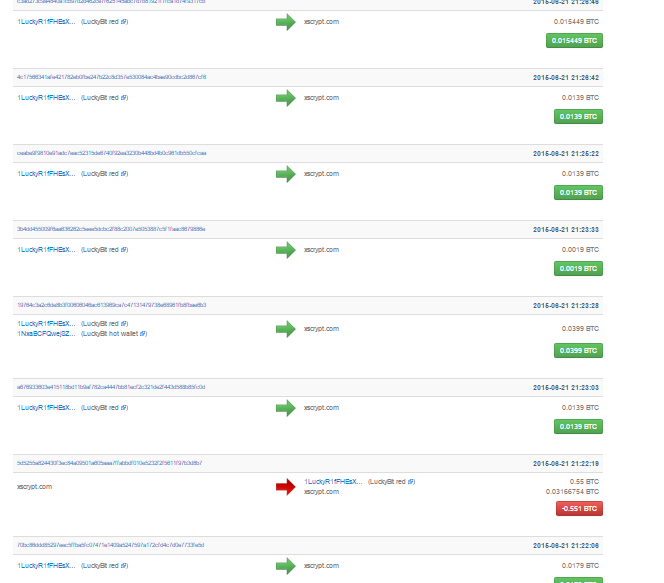Open 1LuckyR1fFHEsX address in 0.015449 BTC row
664x583 pixels.
click(46, 22)
